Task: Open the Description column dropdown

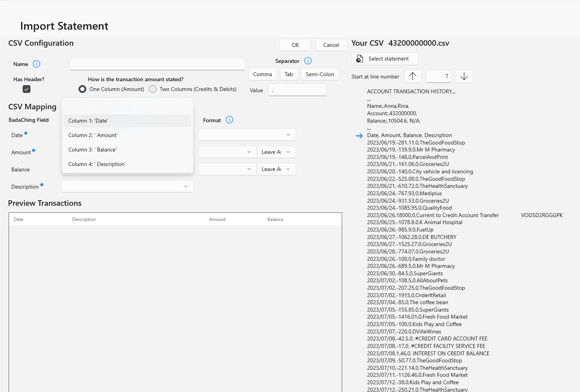Action: click(127, 186)
